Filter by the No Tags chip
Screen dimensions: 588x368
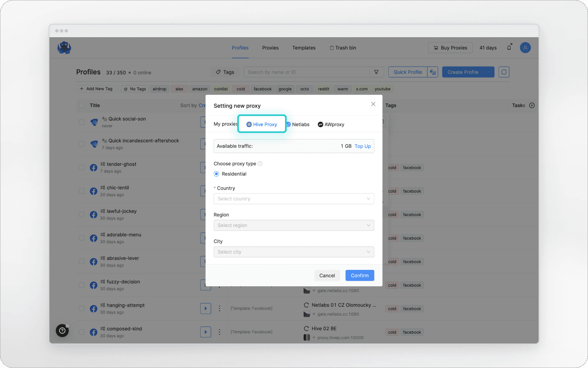[x=135, y=89]
